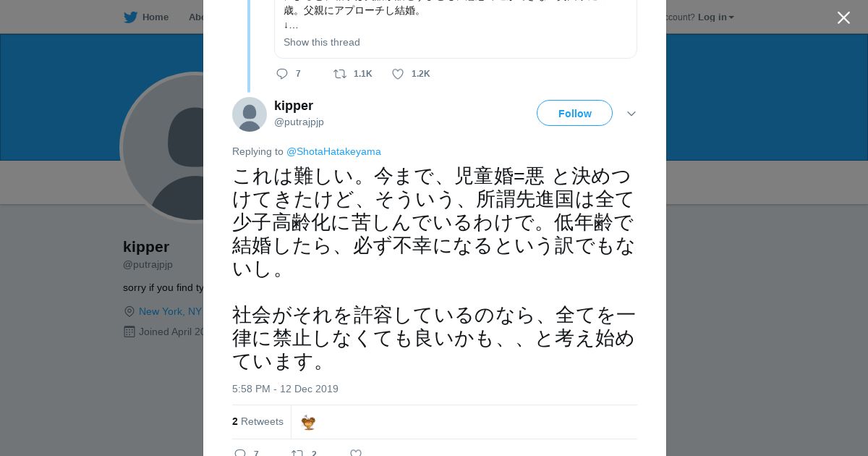Close the tweet overlay with the X
Screen dimensions: 868x456
[843, 18]
